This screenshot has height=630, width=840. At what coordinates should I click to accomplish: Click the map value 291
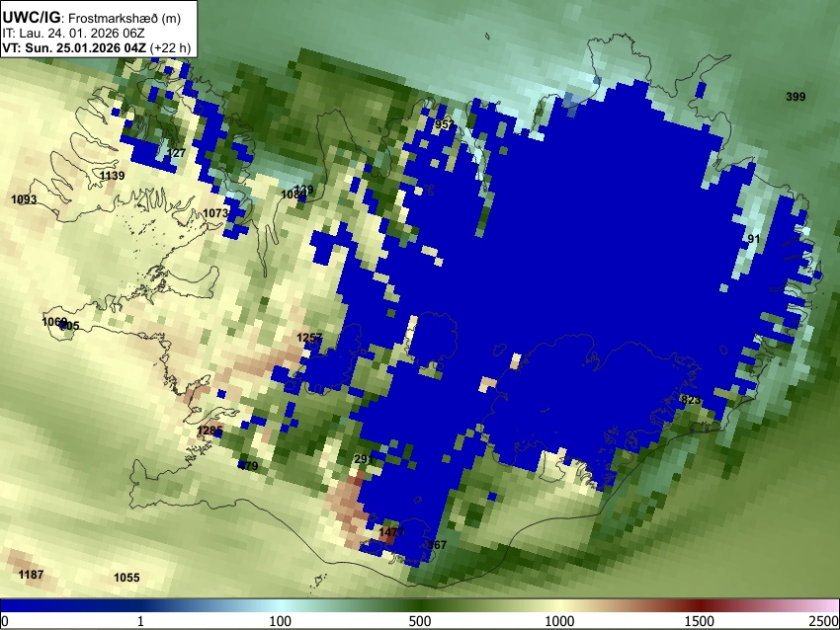[364, 459]
